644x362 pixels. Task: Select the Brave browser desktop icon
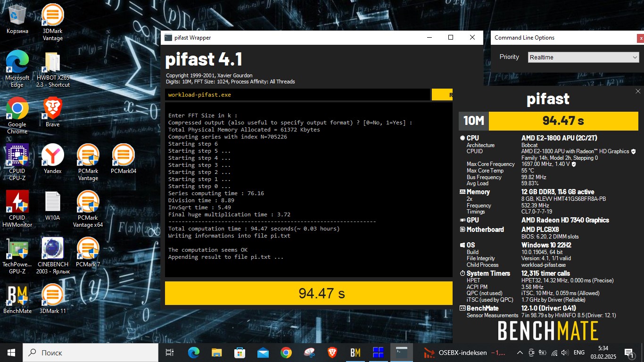point(53,112)
